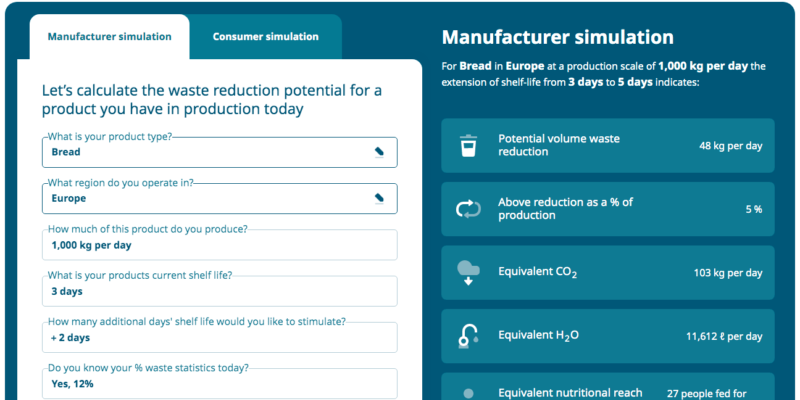Click the eraser icon in product type field

click(379, 152)
